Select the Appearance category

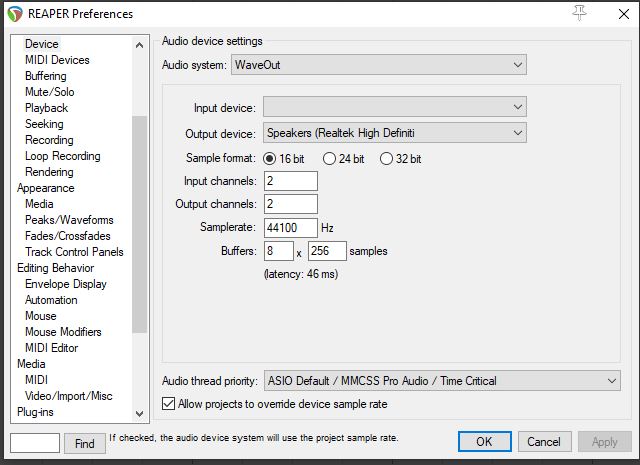[46, 188]
